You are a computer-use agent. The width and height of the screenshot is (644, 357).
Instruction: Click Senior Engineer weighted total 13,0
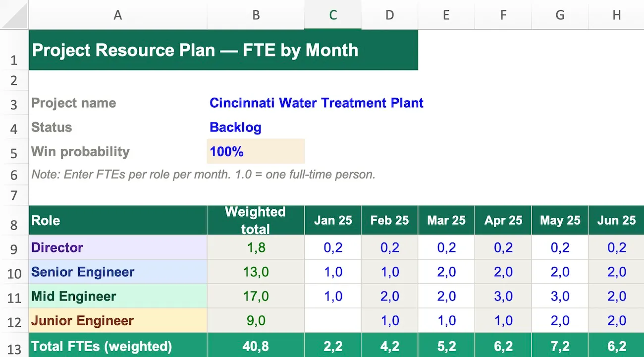(256, 272)
